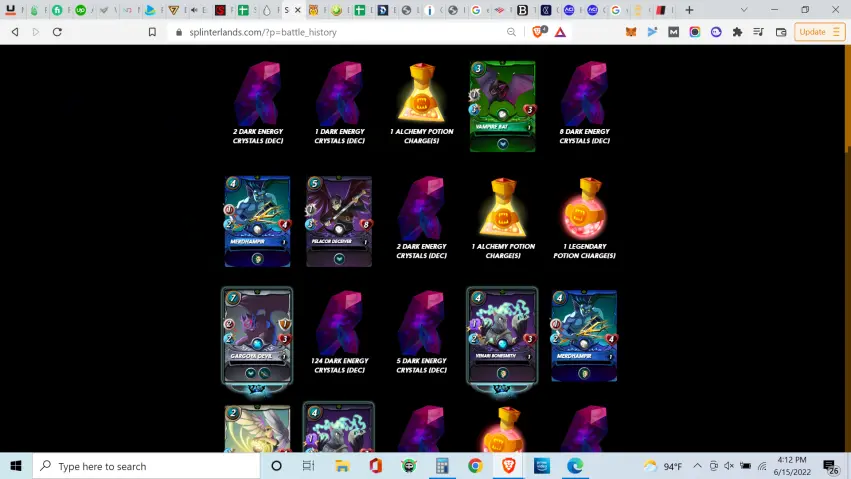
Task: Open the Brave hamburger main menu
Action: coord(836,32)
